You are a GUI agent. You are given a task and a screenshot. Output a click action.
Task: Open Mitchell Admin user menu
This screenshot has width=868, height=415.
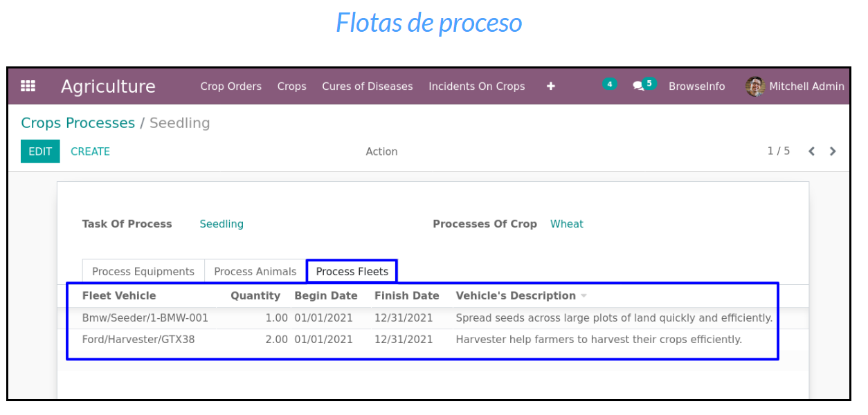coord(795,86)
